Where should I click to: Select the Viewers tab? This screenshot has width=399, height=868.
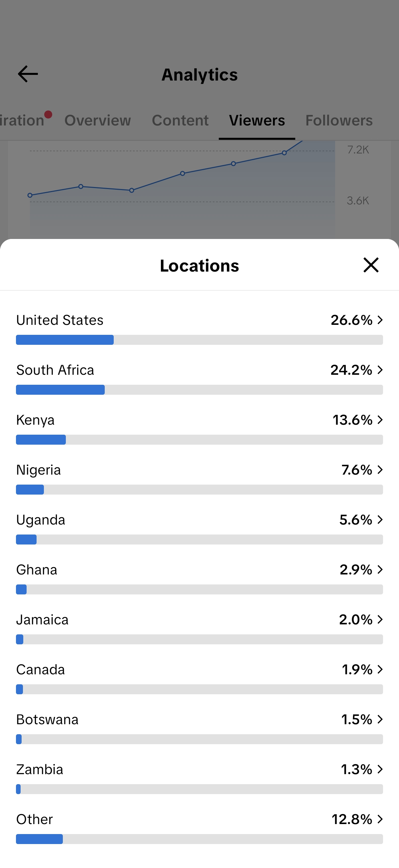(257, 120)
